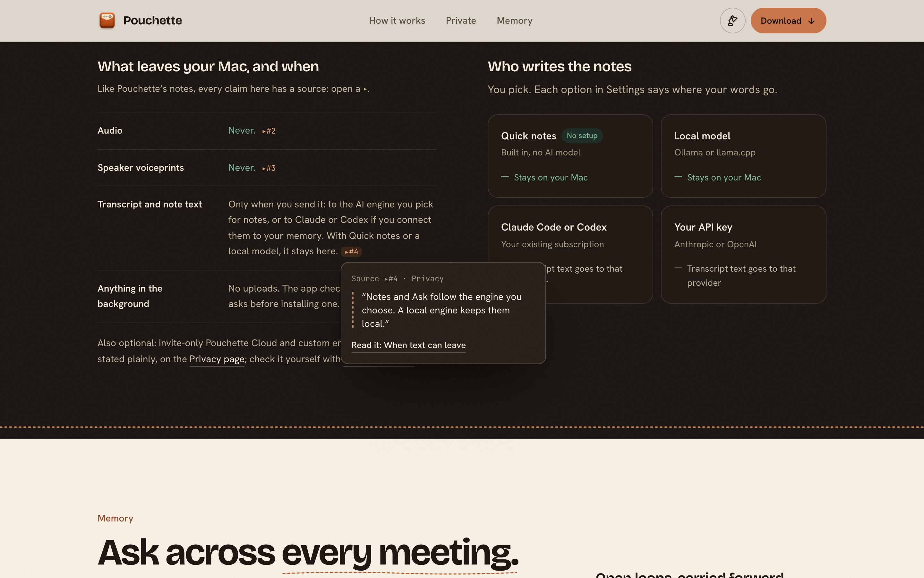Select the Claude Code or Codex card title
The image size is (924, 578).
[x=554, y=227]
